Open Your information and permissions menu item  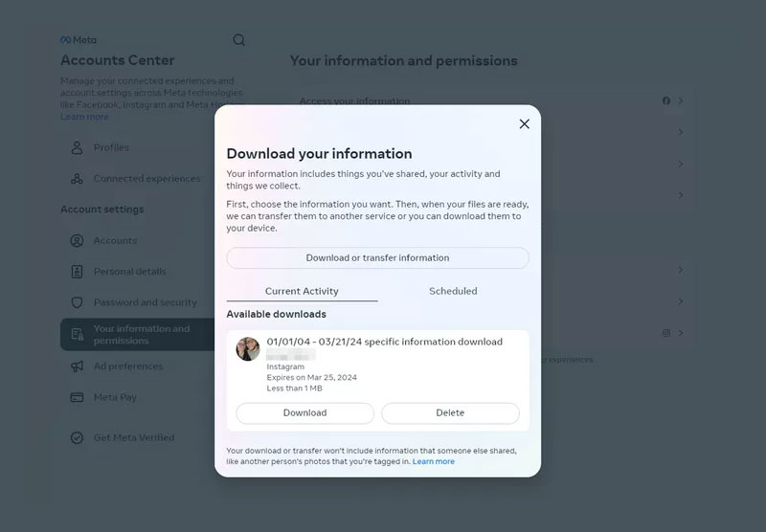(x=141, y=335)
